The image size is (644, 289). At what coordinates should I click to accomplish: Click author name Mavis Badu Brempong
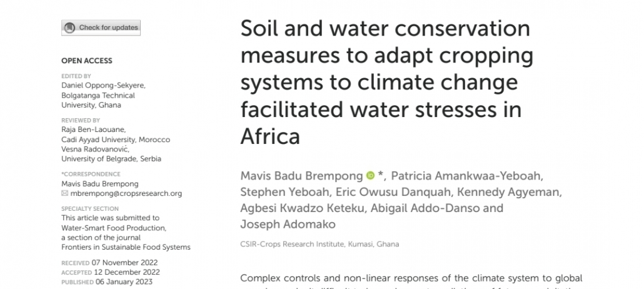click(x=301, y=176)
